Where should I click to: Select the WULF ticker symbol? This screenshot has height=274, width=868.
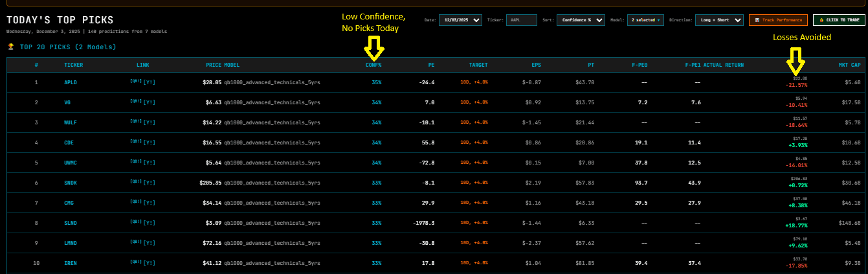(70, 122)
